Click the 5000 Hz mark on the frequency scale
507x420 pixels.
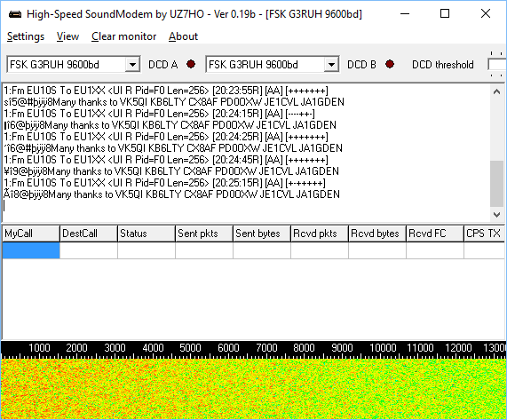coord(190,348)
